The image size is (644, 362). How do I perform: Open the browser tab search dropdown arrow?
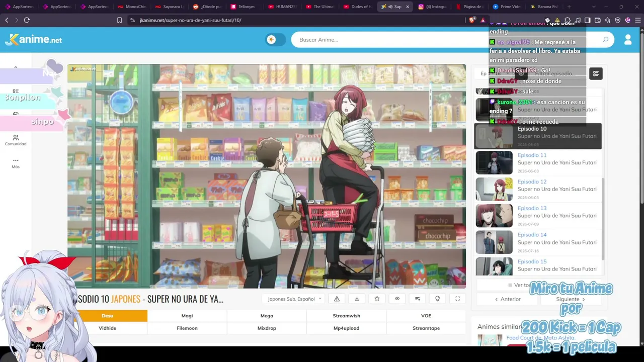(x=594, y=7)
